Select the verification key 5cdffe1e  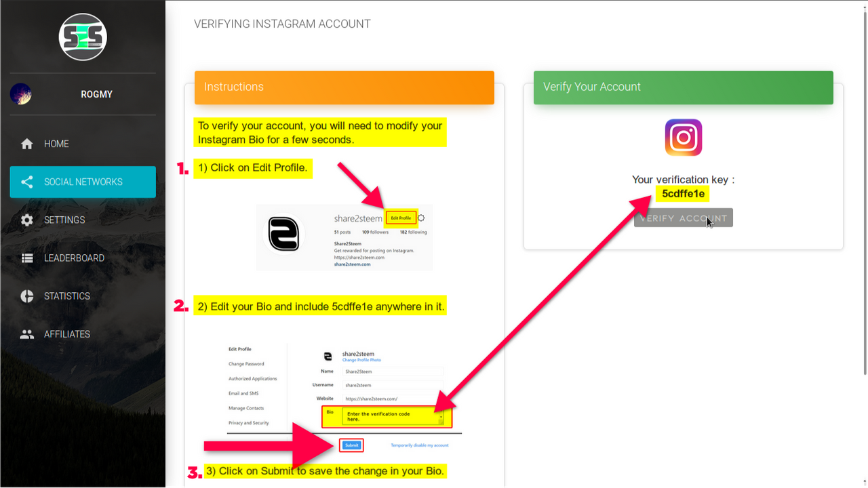(x=684, y=194)
